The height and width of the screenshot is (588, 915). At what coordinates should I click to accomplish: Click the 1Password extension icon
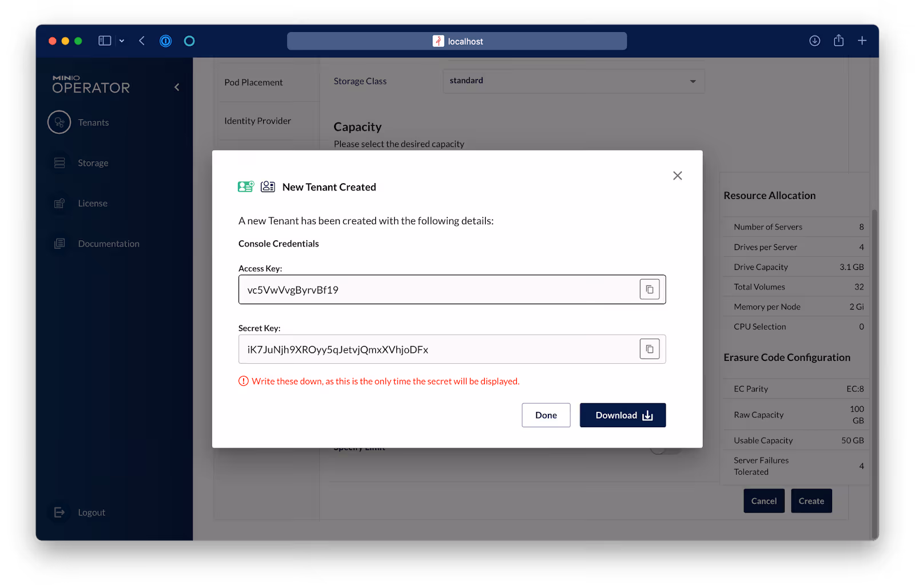(x=165, y=41)
